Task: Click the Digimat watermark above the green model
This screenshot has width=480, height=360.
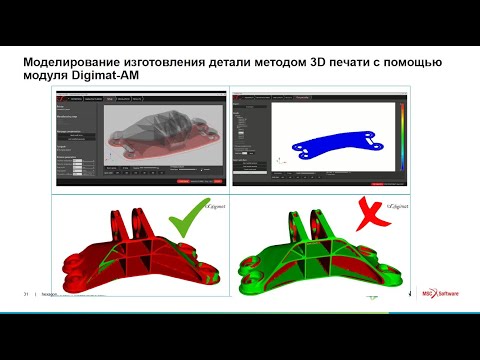Action: [x=398, y=206]
